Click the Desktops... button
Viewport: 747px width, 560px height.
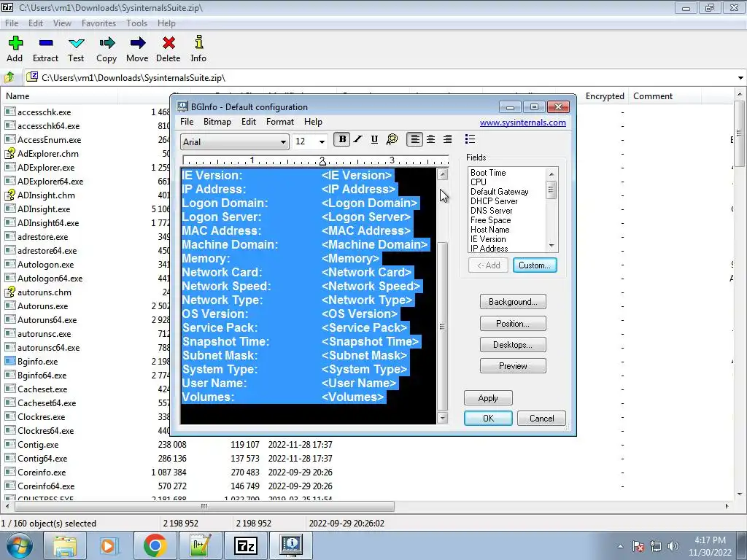pyautogui.click(x=513, y=345)
